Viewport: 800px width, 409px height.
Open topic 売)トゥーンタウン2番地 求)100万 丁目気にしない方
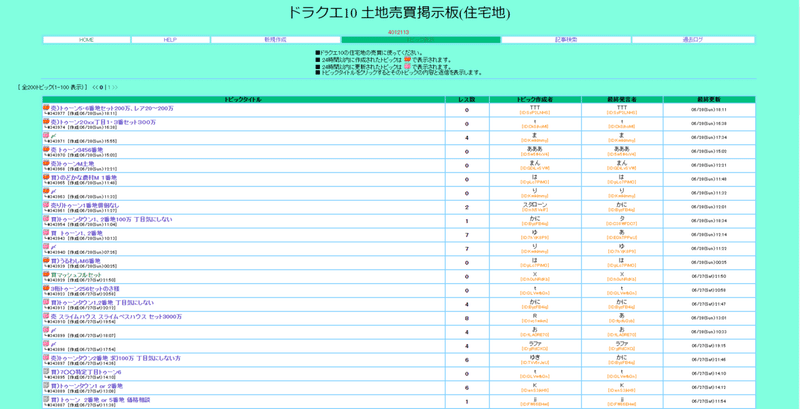click(115, 358)
